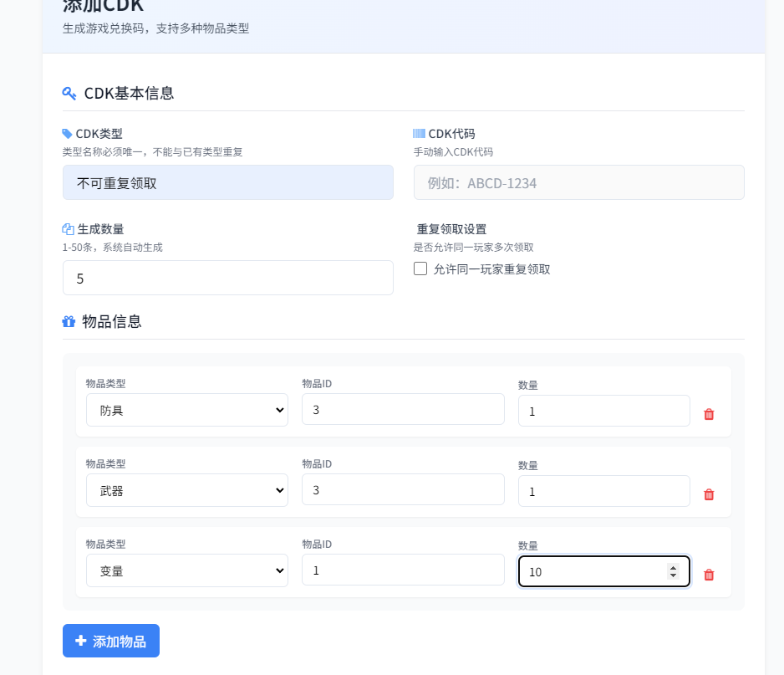The width and height of the screenshot is (784, 675).
Task: Click 数量 field showing 10 in 变量 row
Action: coord(604,571)
